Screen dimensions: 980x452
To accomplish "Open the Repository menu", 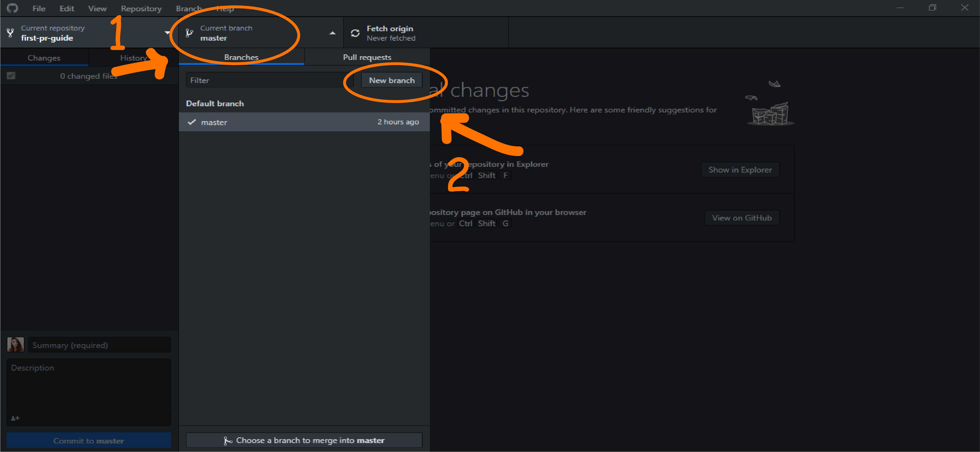I will click(141, 8).
